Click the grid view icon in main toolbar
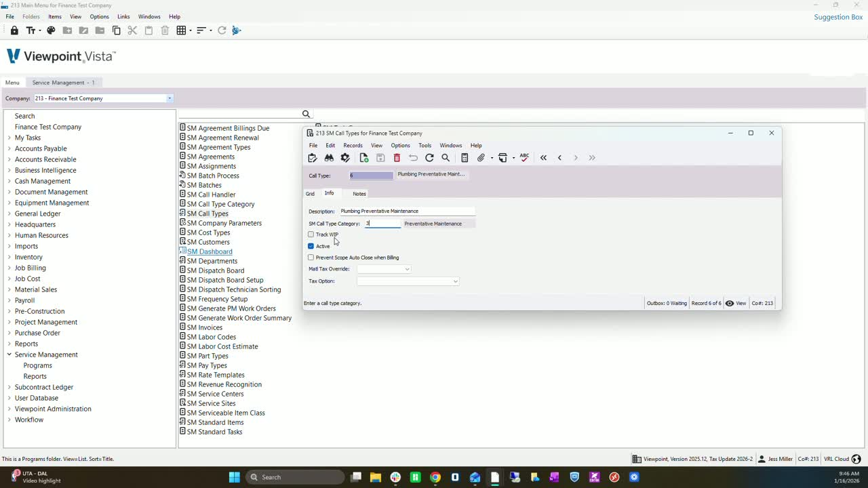This screenshot has height=488, width=868. tap(181, 30)
